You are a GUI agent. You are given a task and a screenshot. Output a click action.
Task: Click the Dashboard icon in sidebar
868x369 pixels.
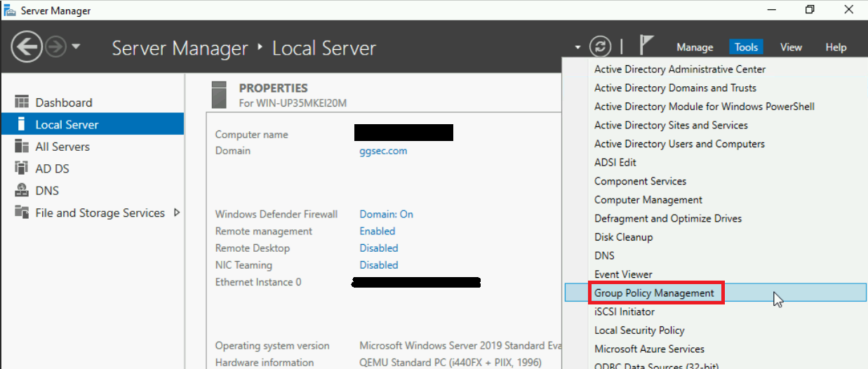(x=22, y=102)
